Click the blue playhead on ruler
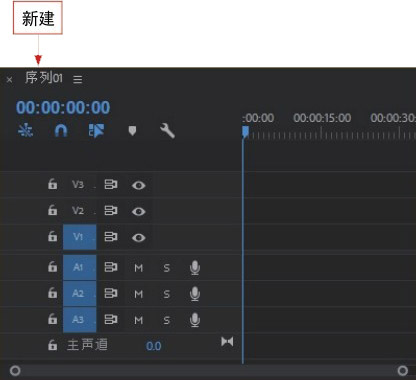The image size is (416, 380). [x=245, y=132]
